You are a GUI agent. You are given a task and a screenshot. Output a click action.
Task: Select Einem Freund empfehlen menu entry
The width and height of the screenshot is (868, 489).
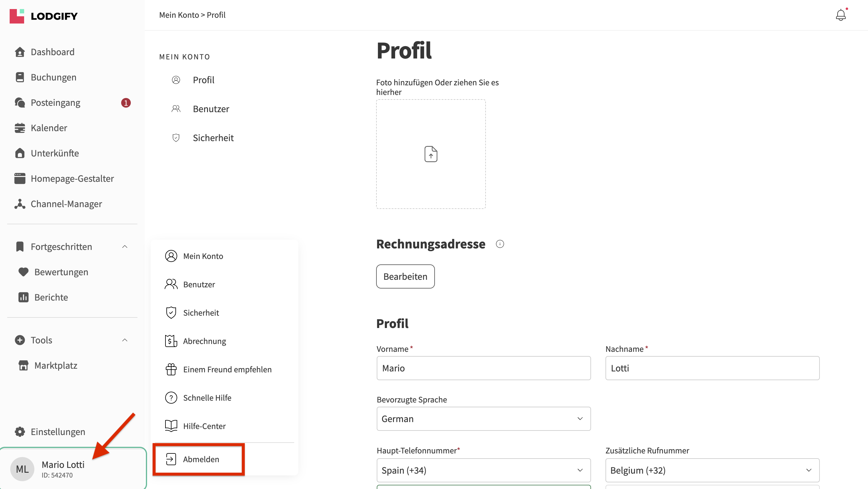tap(227, 369)
